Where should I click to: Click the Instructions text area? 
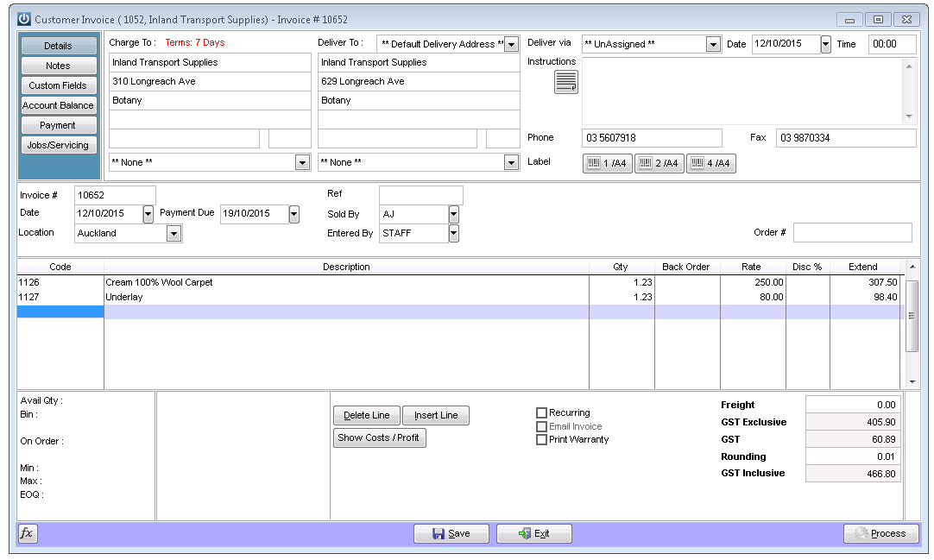point(742,91)
